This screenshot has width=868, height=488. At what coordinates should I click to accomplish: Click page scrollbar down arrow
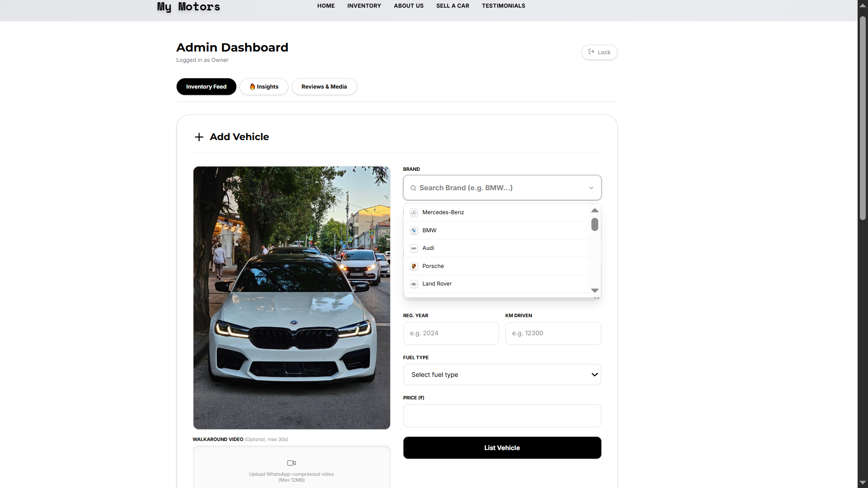pos(863,483)
